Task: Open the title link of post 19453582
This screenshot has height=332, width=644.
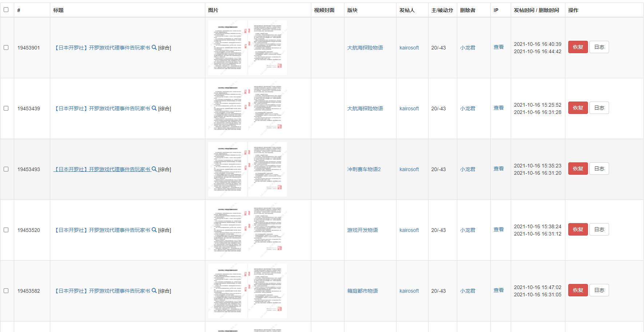Action: point(102,291)
